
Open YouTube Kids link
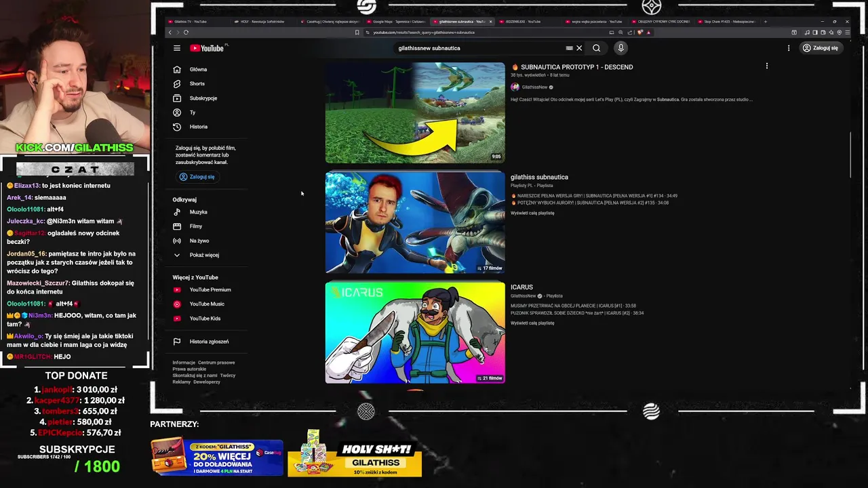[205, 319]
